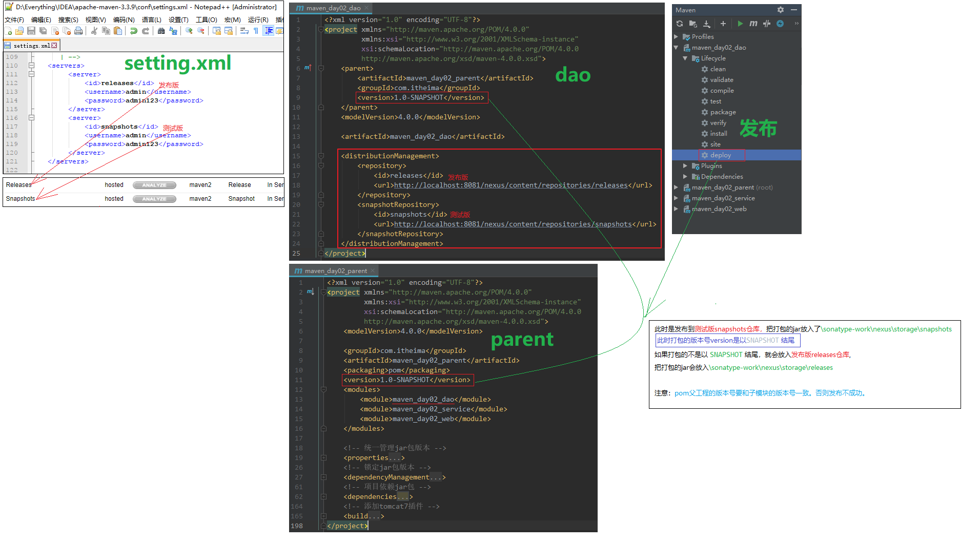Click the Save icon in Notepad++ toolbar
The image size is (980, 543).
[31, 31]
